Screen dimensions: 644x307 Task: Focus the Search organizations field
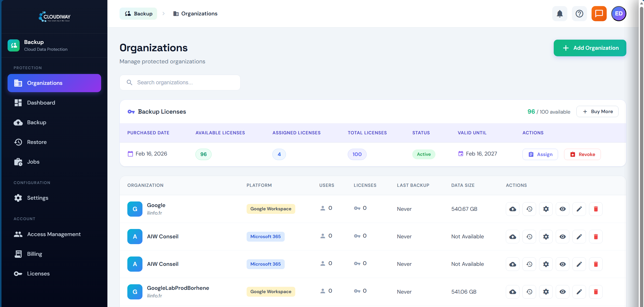180,83
